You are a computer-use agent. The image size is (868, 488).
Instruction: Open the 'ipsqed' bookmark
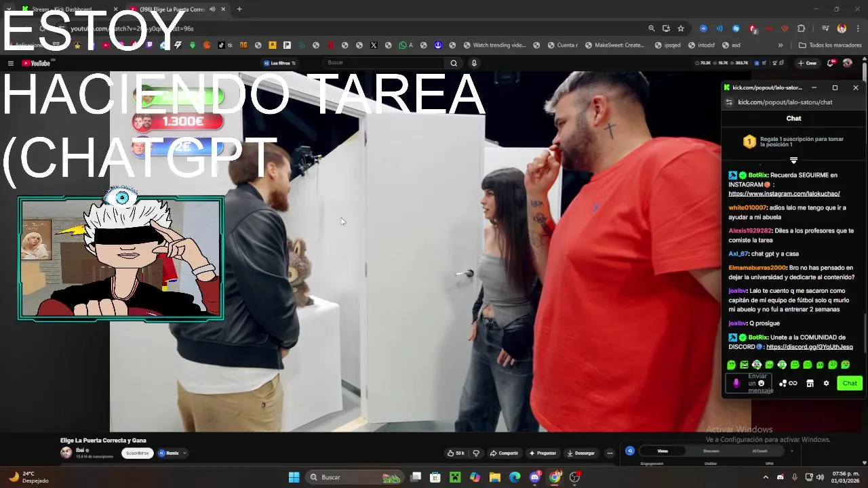(x=667, y=45)
